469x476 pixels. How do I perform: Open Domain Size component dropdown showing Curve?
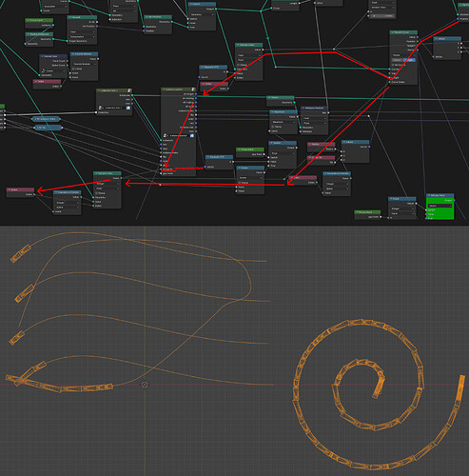(54, 70)
